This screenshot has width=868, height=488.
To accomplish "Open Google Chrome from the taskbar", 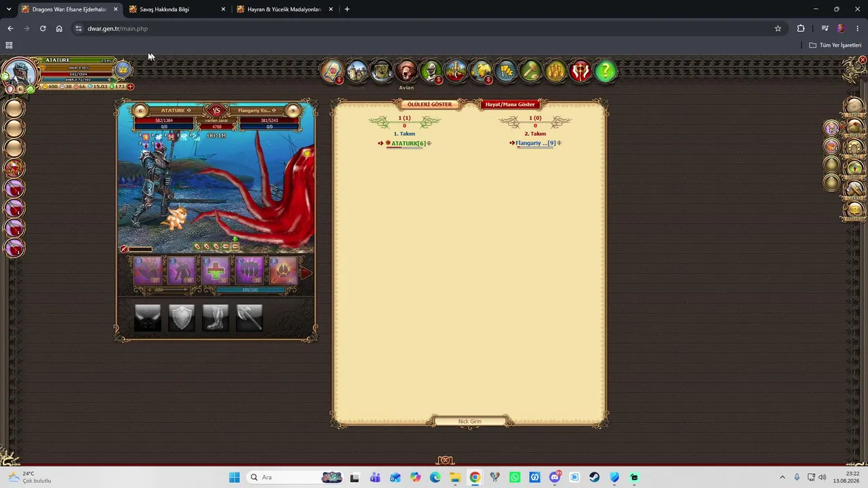I will [x=475, y=477].
